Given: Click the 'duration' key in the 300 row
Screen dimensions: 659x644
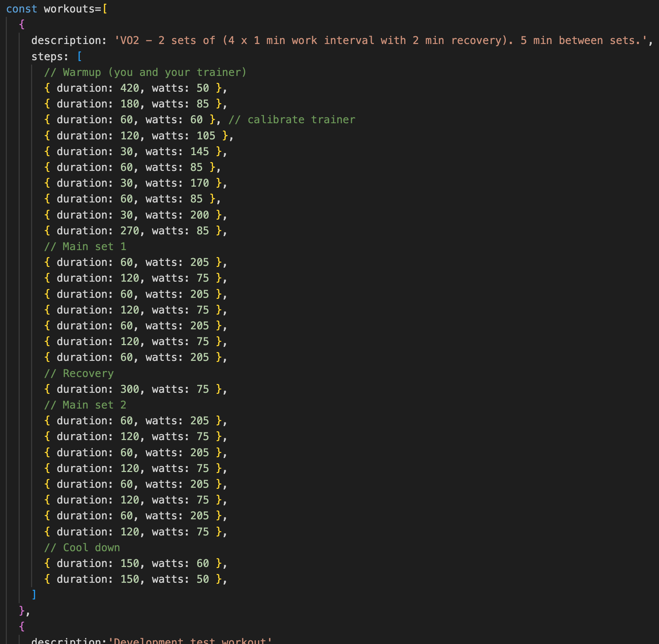Looking at the screenshot, I should point(82,389).
